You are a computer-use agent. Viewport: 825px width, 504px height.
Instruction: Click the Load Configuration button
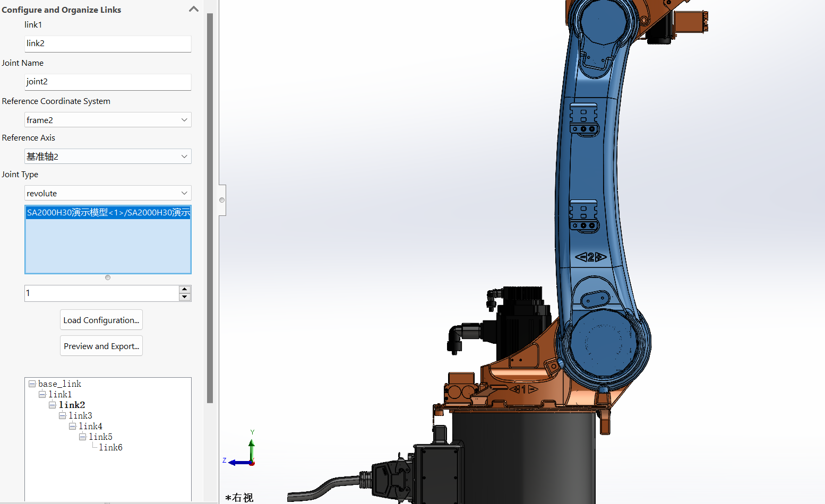pyautogui.click(x=101, y=320)
